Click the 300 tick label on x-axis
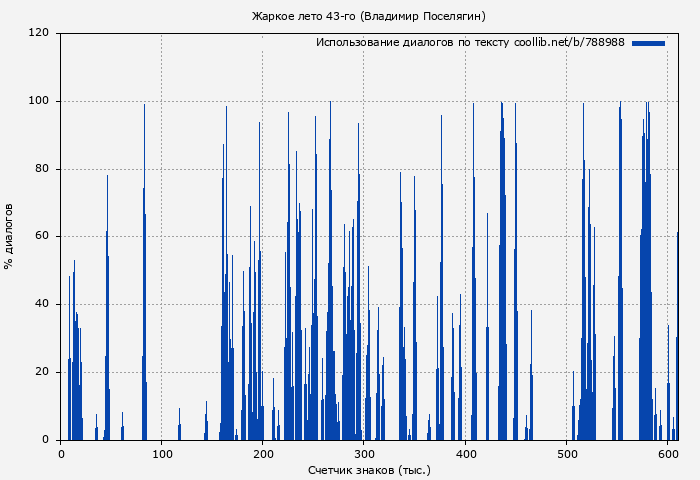 tap(364, 454)
